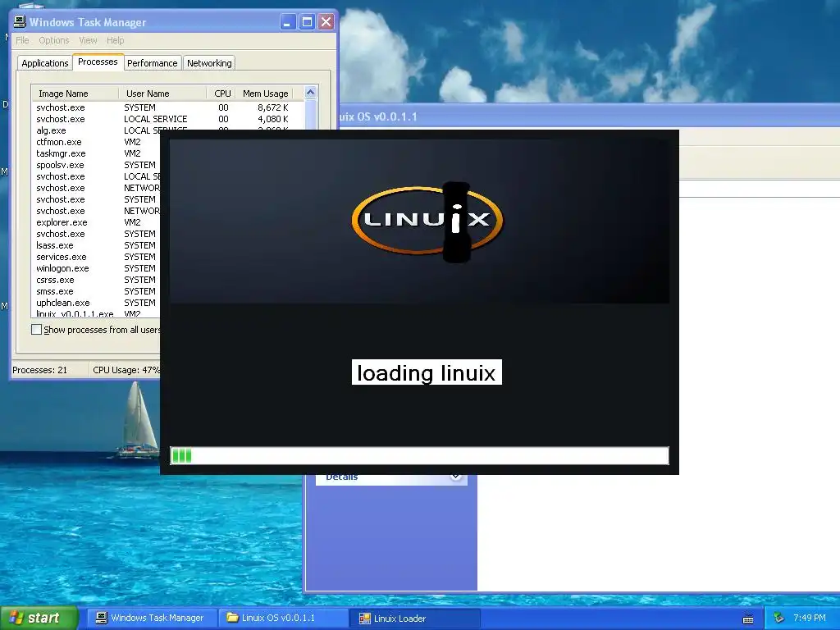Click the network tray icon near the clock
840x630 pixels.
coord(778,618)
